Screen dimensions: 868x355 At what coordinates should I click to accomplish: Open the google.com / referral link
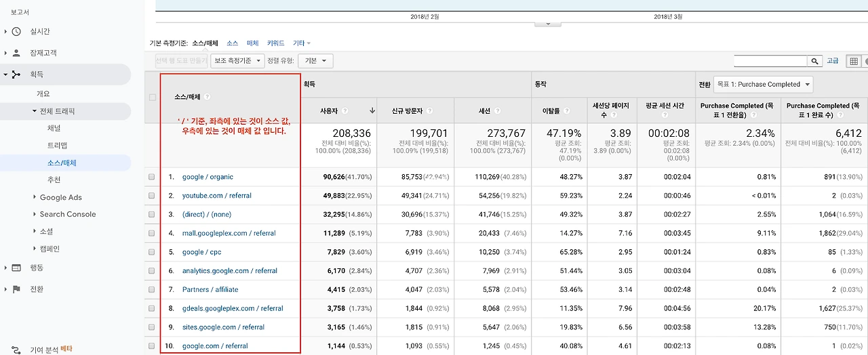tap(215, 346)
